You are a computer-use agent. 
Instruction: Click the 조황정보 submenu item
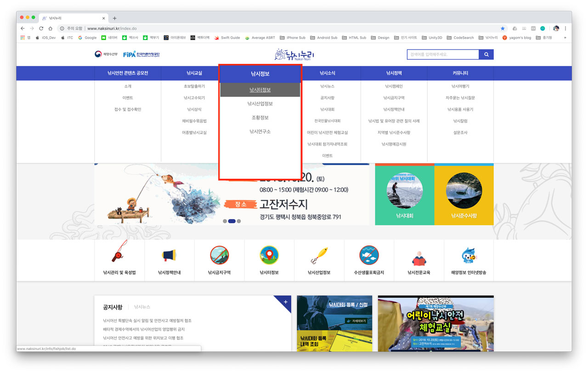(260, 118)
